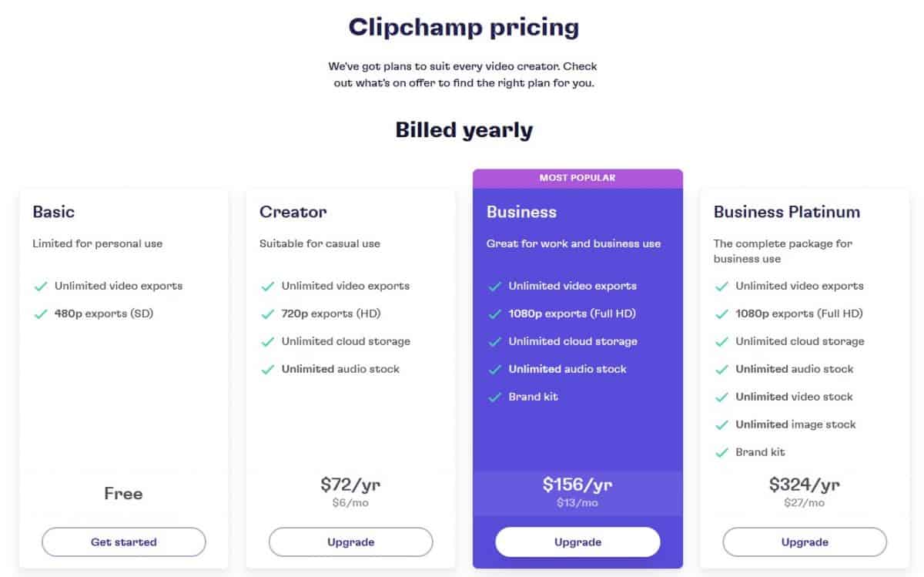Click the Billed yearly heading
924x577 pixels.
pyautogui.click(x=464, y=130)
